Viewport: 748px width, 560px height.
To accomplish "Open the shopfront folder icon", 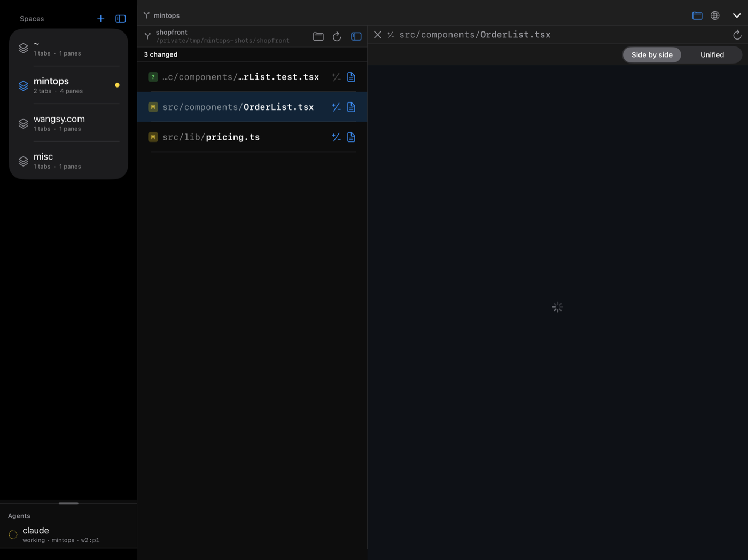I will tap(318, 36).
